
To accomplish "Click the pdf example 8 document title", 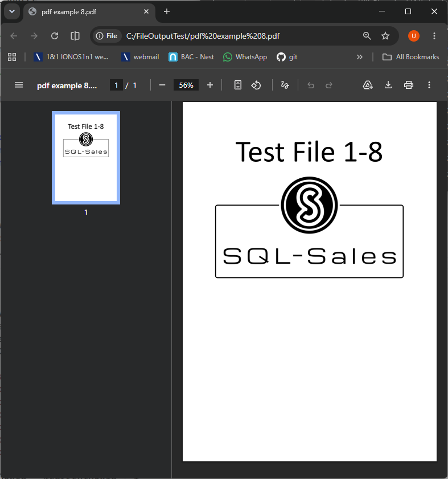I will click(67, 86).
